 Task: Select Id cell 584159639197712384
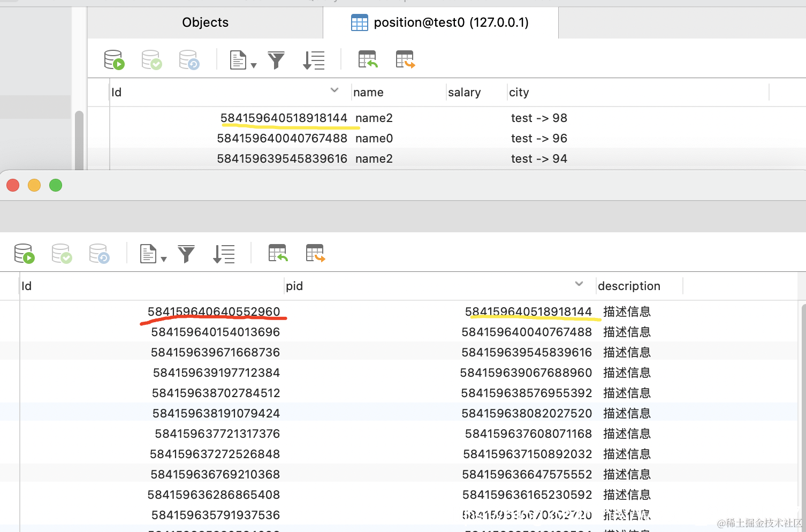coord(216,373)
